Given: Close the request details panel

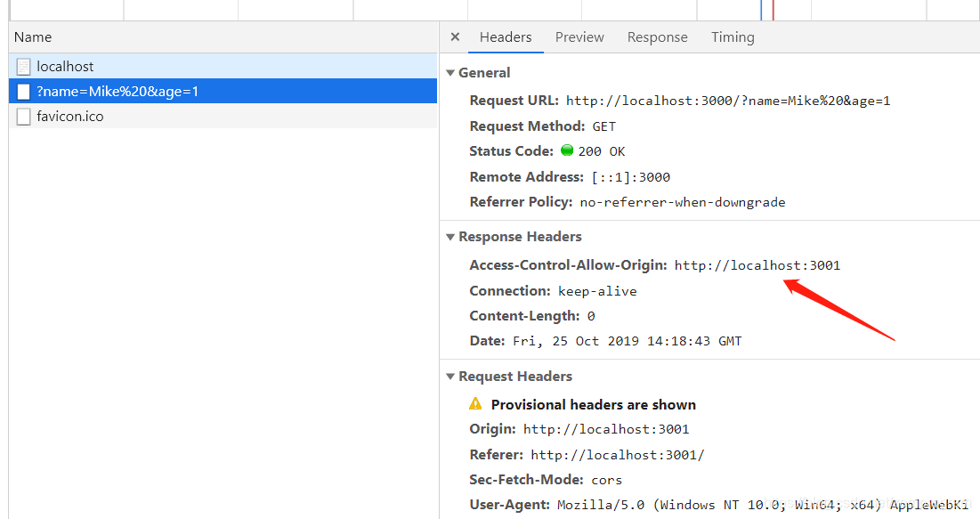Looking at the screenshot, I should (455, 36).
